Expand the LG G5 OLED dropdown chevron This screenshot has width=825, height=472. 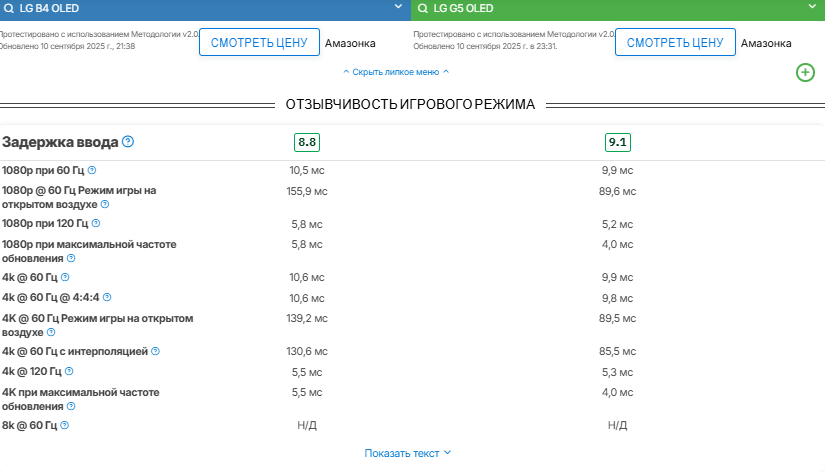[x=812, y=8]
